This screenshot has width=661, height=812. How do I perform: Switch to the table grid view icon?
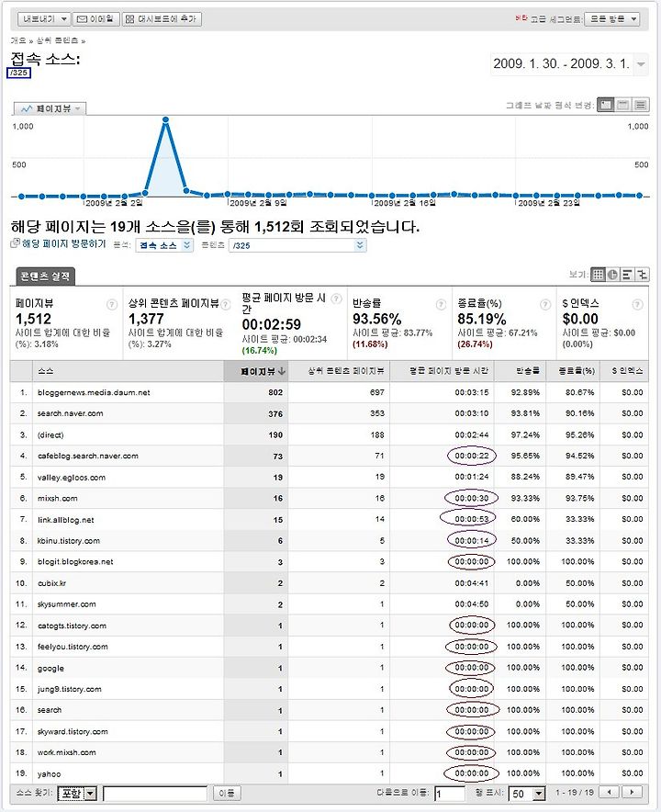click(598, 275)
